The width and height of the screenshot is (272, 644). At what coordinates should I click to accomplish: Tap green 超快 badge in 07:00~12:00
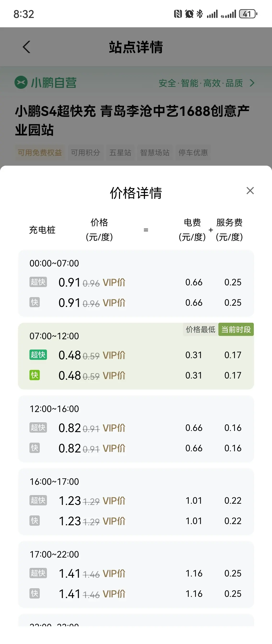[x=38, y=355]
